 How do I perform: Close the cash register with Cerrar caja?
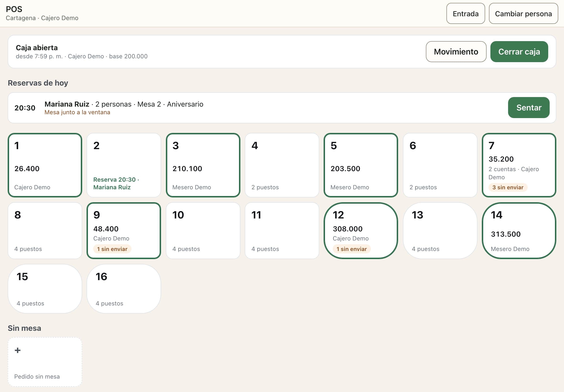pos(519,52)
